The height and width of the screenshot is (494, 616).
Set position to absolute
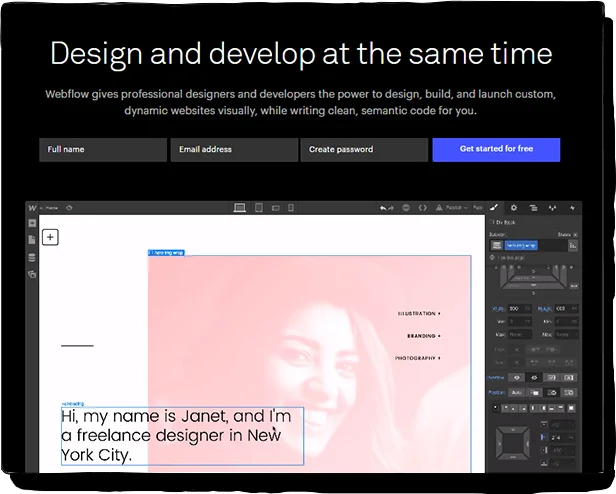(551, 393)
